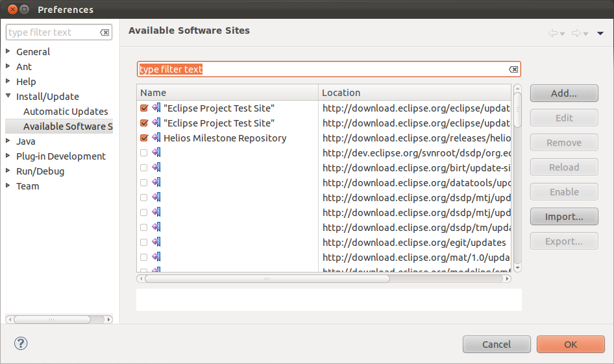The height and width of the screenshot is (364, 614).
Task: Click repository icon in mat/1.0 row
Action: point(156,257)
